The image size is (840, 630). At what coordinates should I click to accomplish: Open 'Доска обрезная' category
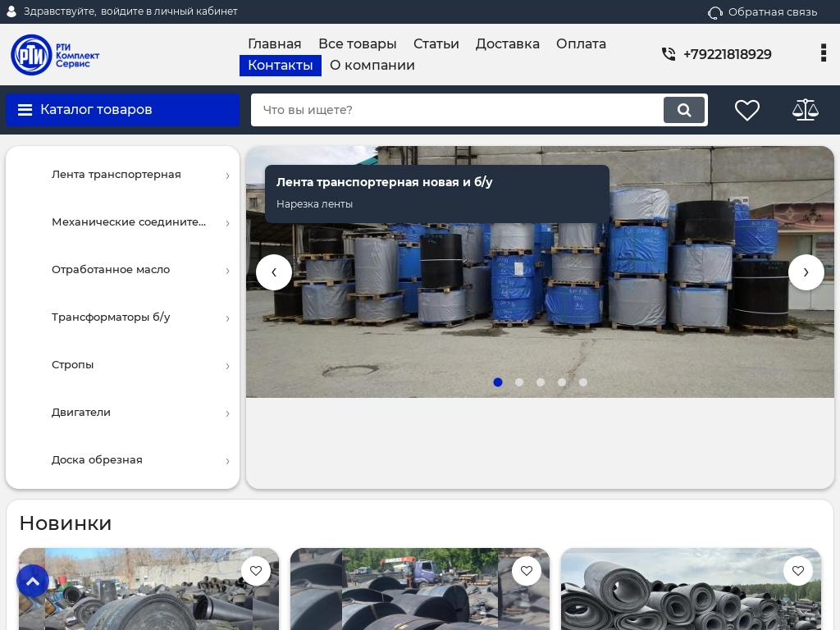[97, 460]
